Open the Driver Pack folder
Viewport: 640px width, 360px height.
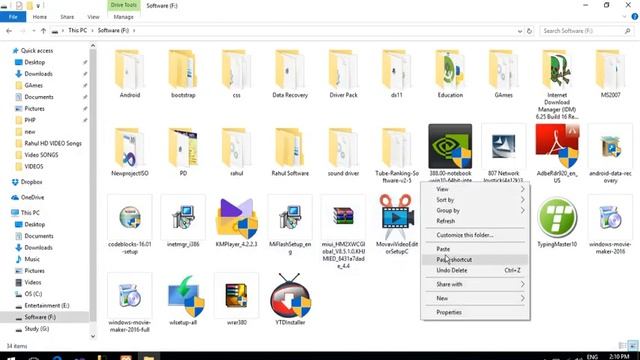pyautogui.click(x=343, y=73)
